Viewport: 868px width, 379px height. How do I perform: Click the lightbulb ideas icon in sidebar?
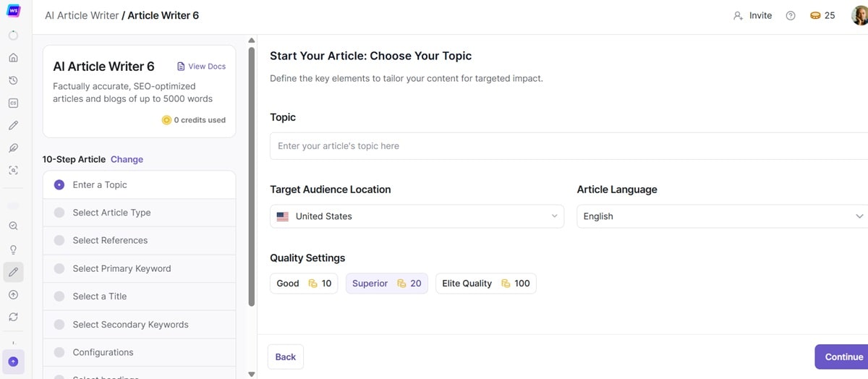tap(13, 250)
